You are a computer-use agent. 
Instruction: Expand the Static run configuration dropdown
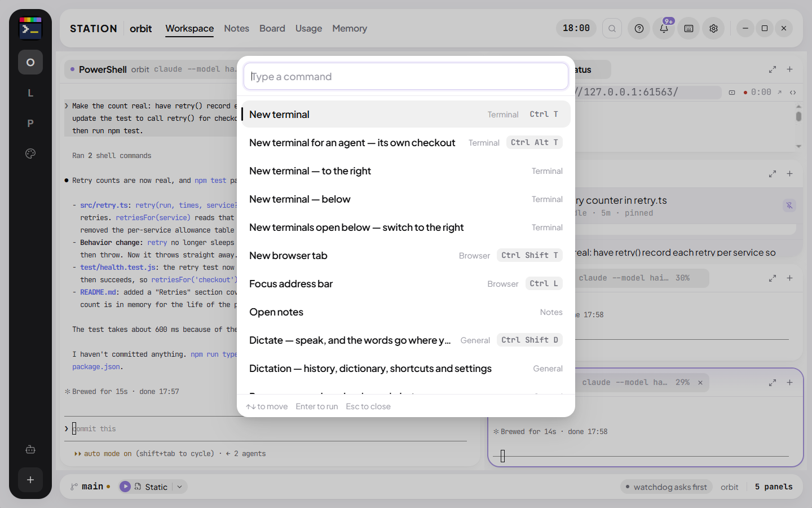coord(179,487)
